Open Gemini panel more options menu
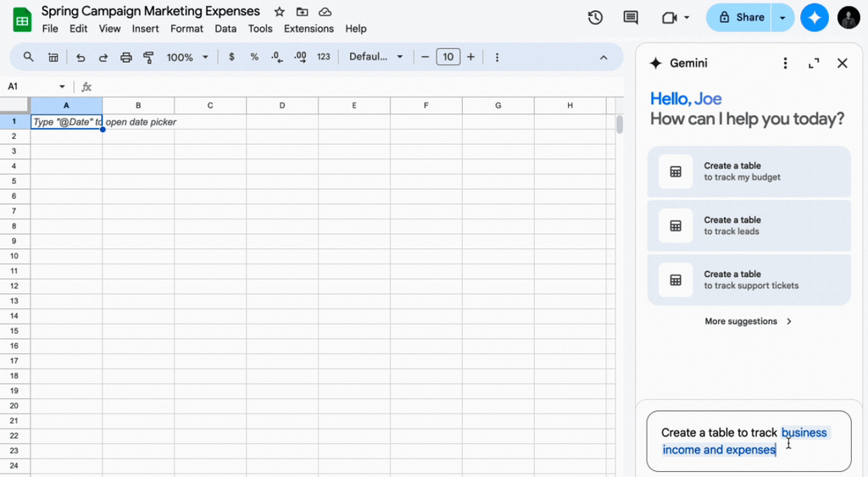This screenshot has height=477, width=868. 785,63
